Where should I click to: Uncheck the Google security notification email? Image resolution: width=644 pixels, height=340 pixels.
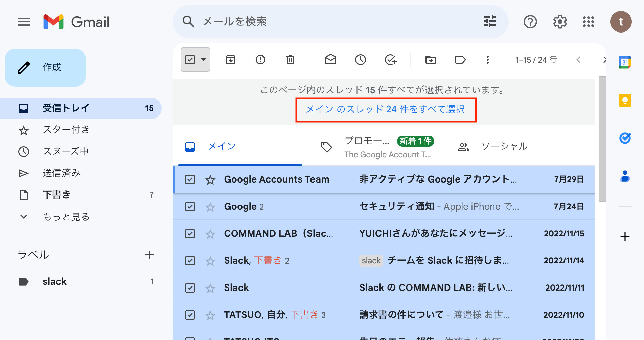point(190,206)
